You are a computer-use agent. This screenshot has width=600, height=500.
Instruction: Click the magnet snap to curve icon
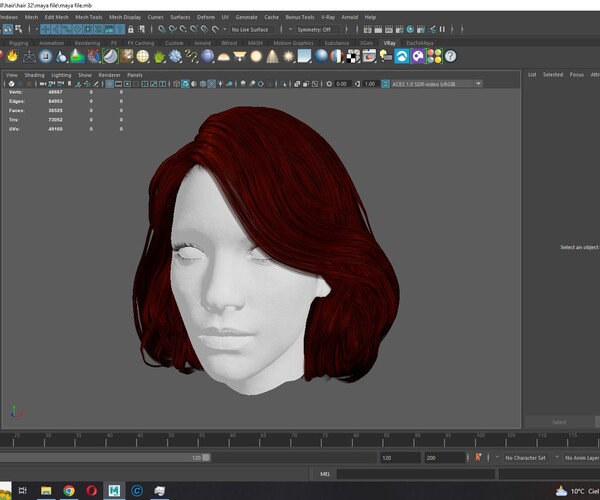(x=173, y=29)
